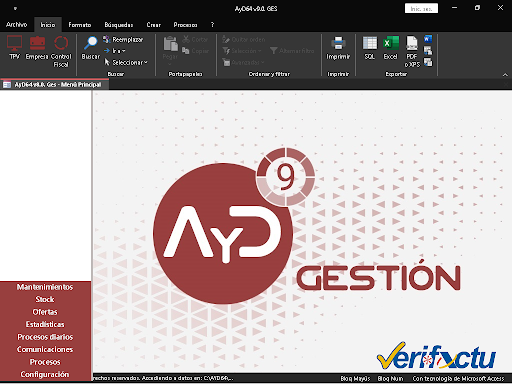Screen dimensions: 512x384
Task: Open Ofertas in the side menu
Action: 45,312
